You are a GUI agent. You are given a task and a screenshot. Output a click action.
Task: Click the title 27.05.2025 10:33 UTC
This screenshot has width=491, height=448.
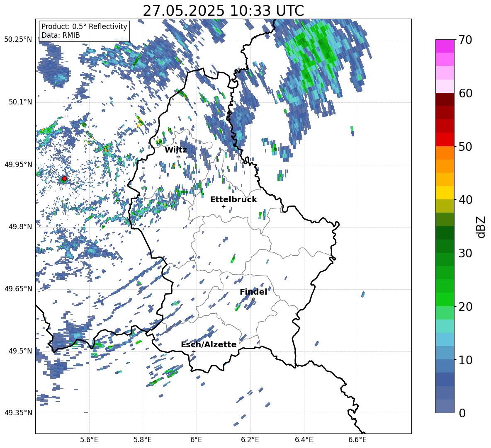[x=223, y=11]
